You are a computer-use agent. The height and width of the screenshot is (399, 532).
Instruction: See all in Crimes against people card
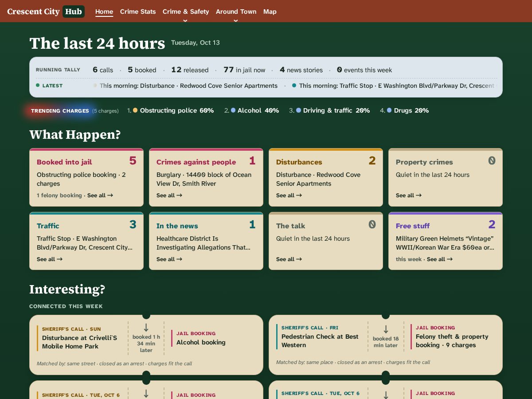(x=169, y=195)
